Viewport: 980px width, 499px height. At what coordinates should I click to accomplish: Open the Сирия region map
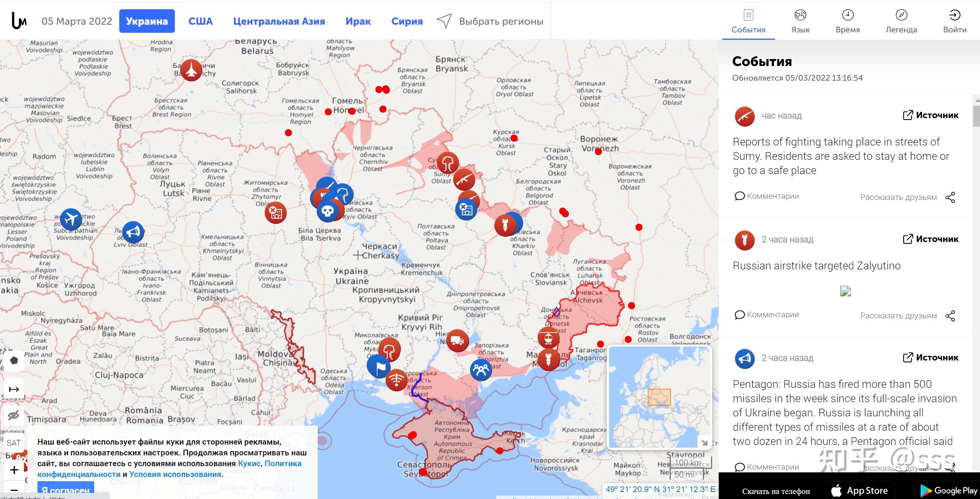pyautogui.click(x=407, y=21)
